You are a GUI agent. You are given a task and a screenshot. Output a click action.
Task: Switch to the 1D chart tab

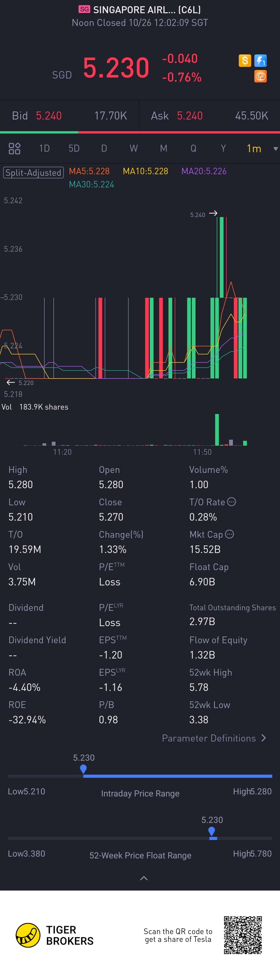45,148
